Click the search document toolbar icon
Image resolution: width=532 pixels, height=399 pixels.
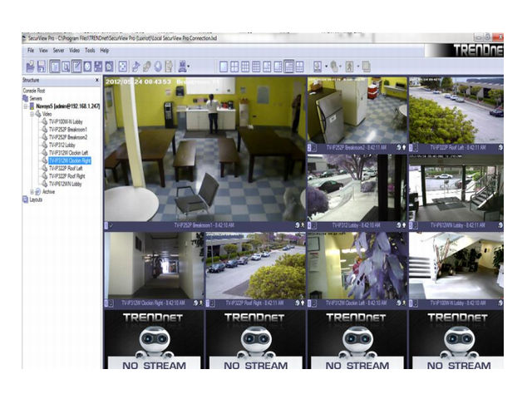[x=66, y=66]
